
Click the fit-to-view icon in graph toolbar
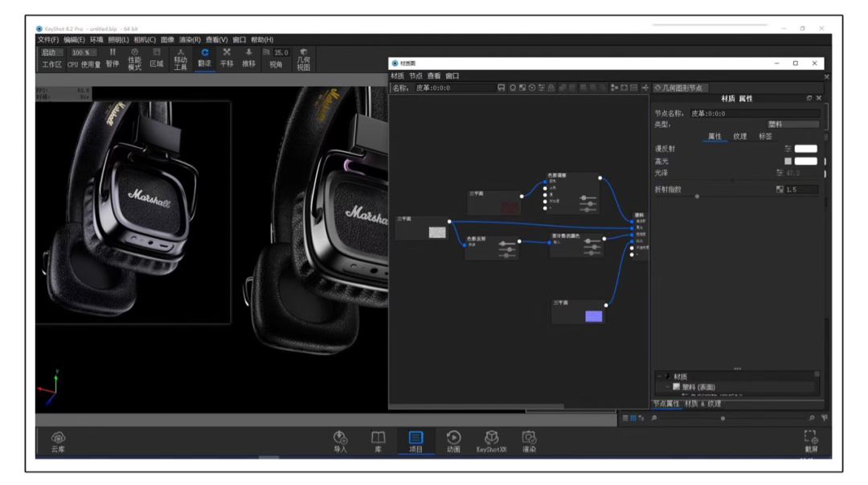click(x=624, y=88)
